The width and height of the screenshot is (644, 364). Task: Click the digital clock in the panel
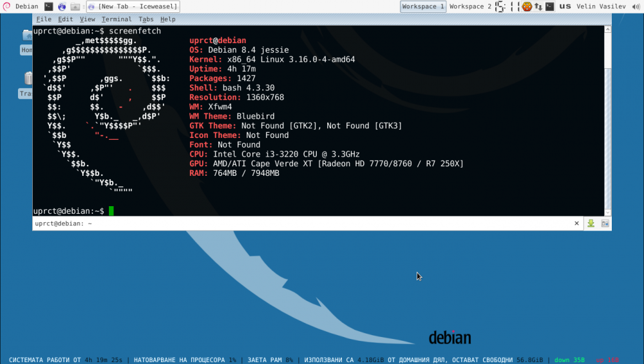click(507, 6)
